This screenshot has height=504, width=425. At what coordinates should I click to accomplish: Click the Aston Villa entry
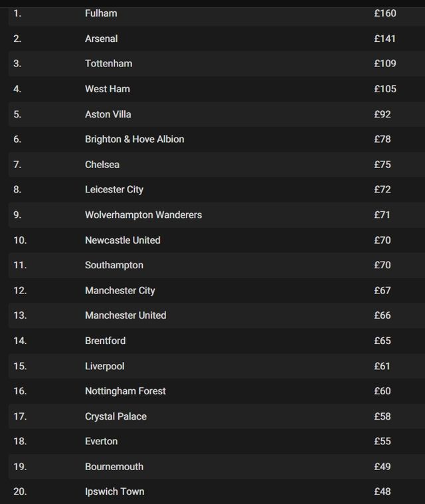(x=108, y=114)
